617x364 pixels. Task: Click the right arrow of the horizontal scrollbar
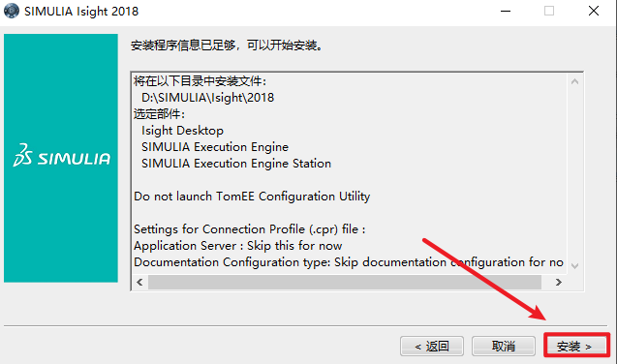tap(558, 282)
